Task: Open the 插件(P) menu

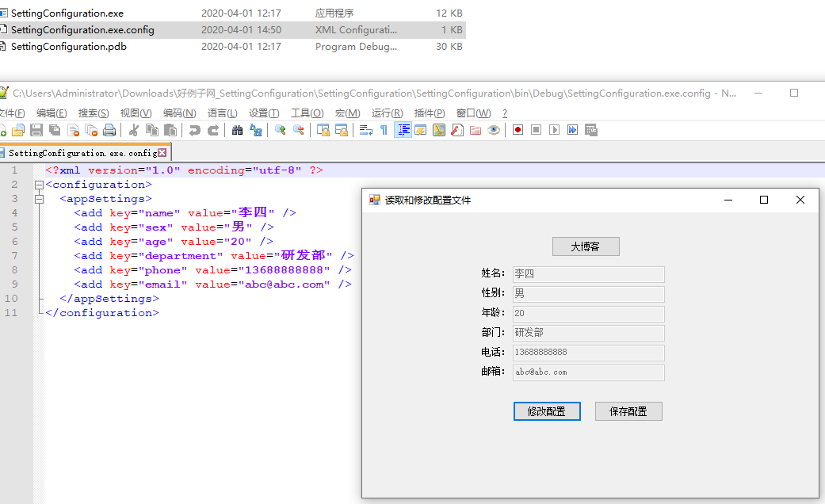Action: 430,113
